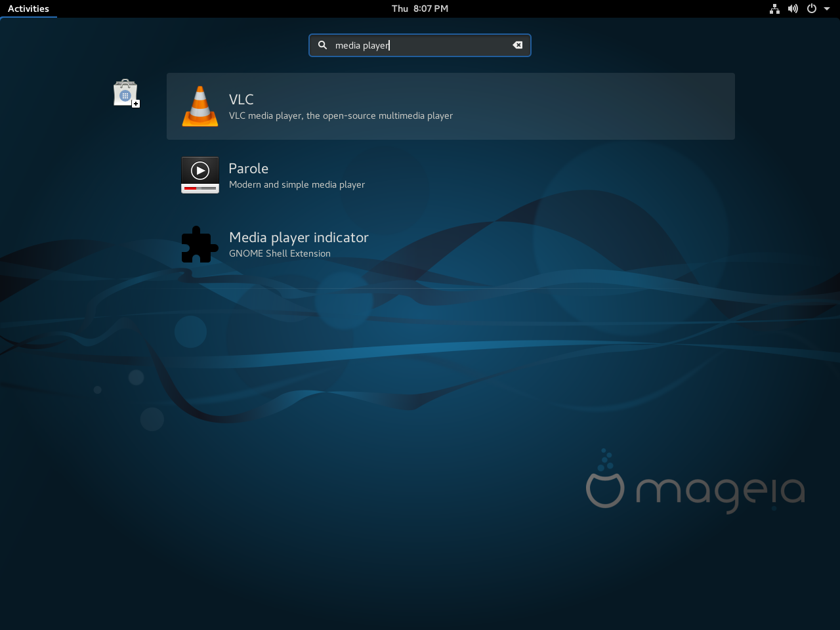
Task: Clear the search text with backspace icon
Action: pyautogui.click(x=518, y=45)
